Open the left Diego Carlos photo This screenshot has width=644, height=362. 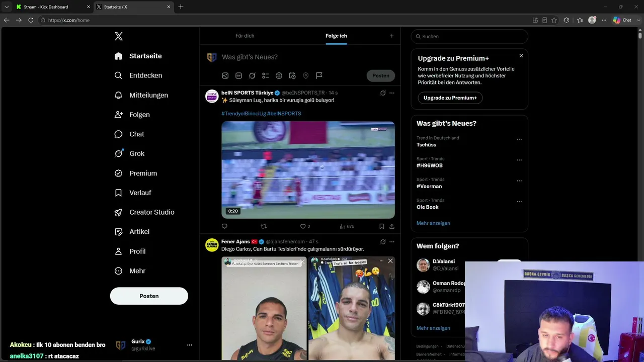click(264, 308)
